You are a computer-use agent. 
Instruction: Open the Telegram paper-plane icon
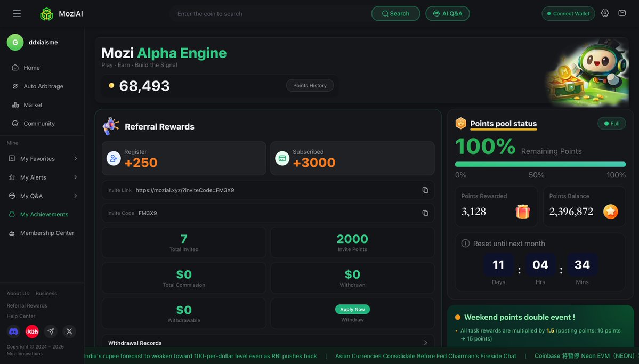point(51,331)
